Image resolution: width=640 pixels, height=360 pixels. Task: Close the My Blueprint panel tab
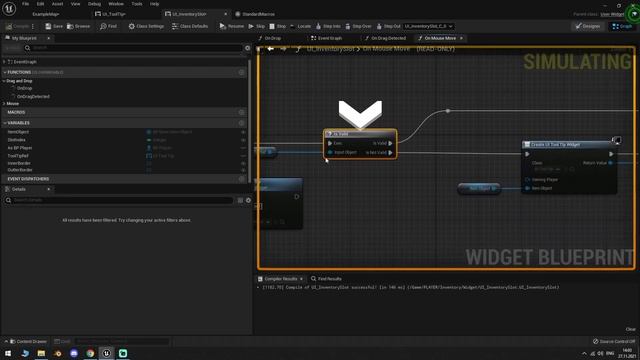click(x=49, y=38)
